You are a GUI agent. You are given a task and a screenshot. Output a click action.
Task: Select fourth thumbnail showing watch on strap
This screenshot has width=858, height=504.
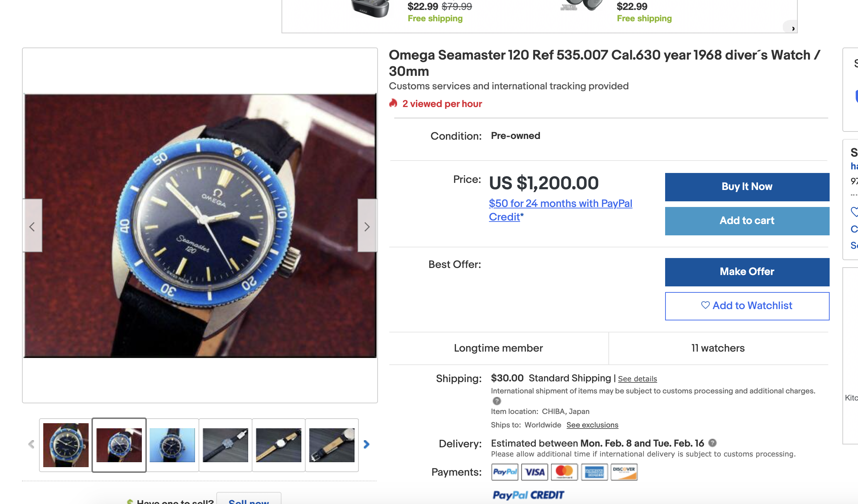tap(225, 445)
